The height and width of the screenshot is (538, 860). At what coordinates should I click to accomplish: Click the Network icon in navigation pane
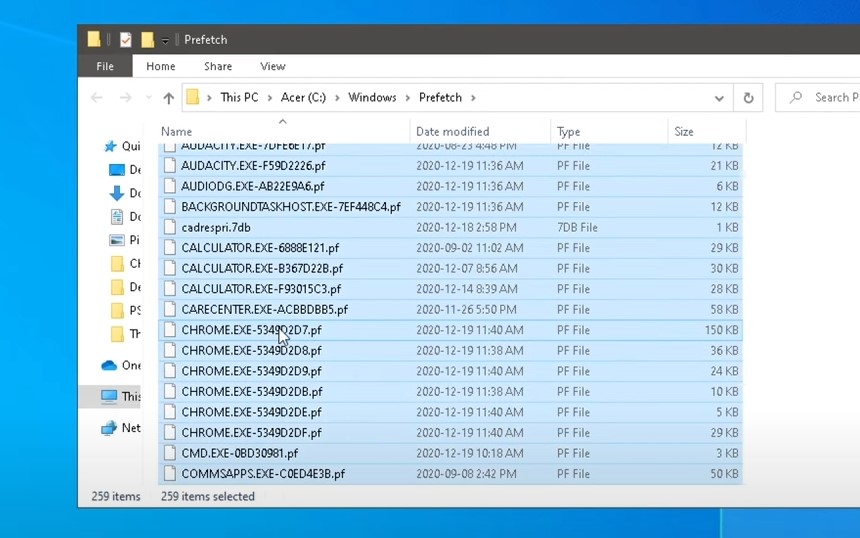[109, 428]
